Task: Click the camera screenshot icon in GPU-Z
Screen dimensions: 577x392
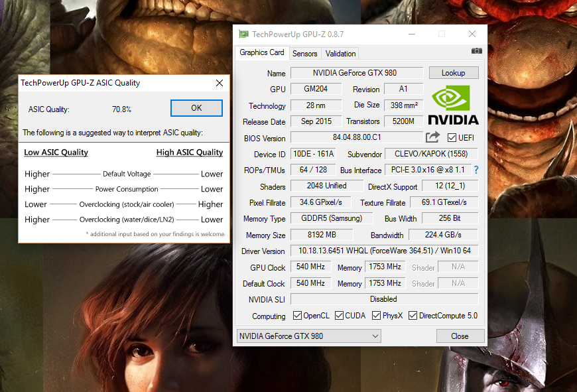Action: click(477, 51)
